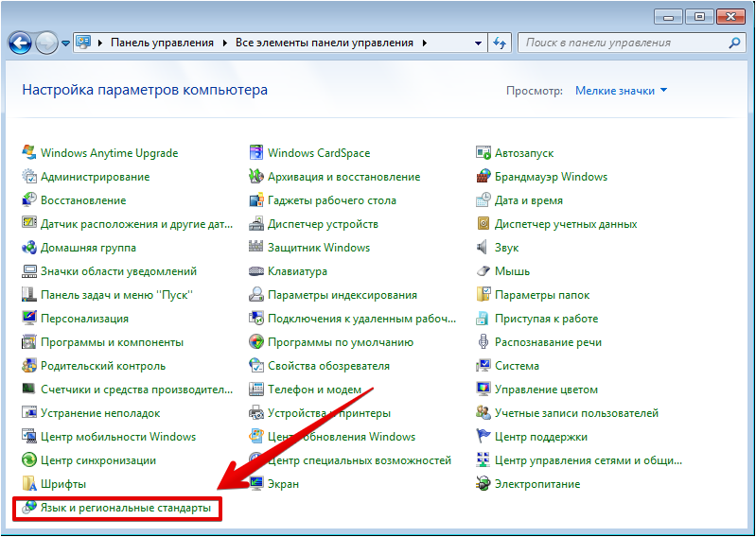Open Приступая к работе

point(537,319)
